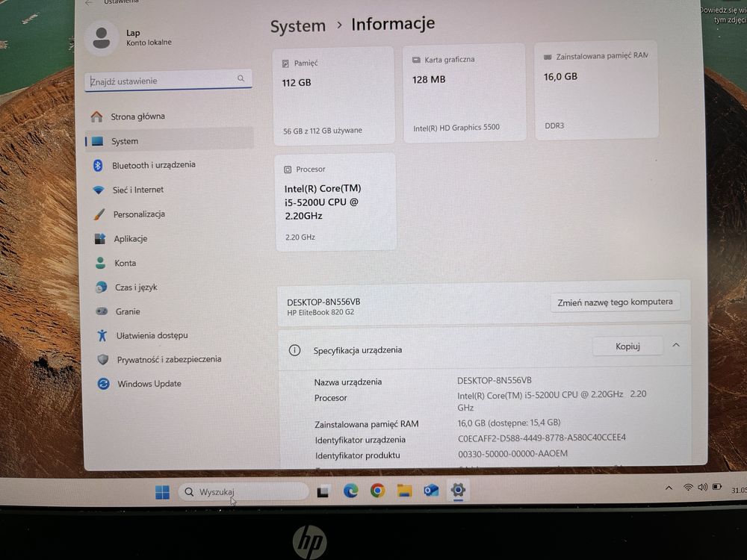Click the 16,0 GB (dostępne: 15,4 GB) value
Screen dimensions: 747x560
click(509, 423)
